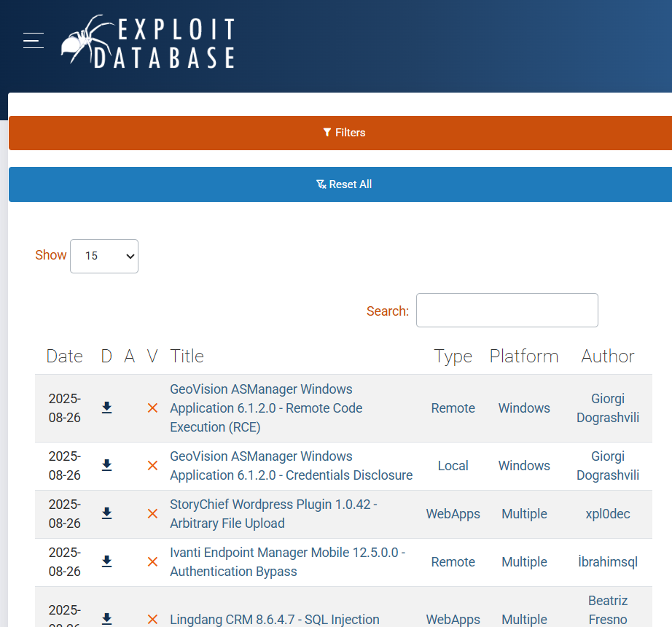Download the GeoVision Remote Code Execution exploit
The image size is (672, 627).
click(x=106, y=408)
